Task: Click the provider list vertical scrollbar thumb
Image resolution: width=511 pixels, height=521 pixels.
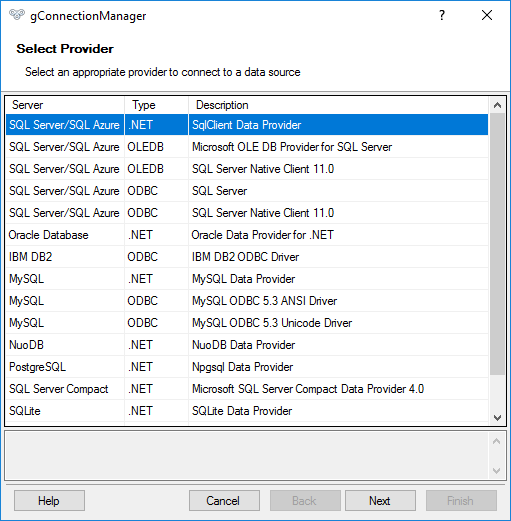Action: 497,244
